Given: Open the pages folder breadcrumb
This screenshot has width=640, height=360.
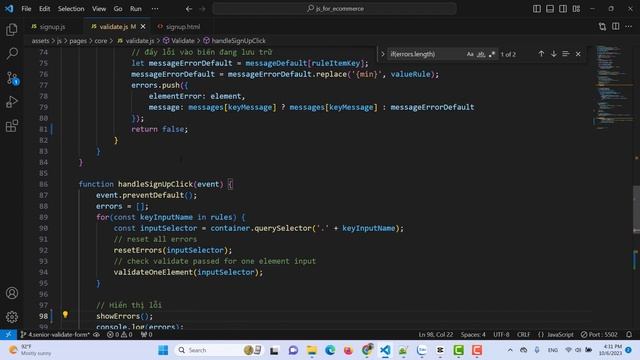Looking at the screenshot, I should pyautogui.click(x=78, y=40).
